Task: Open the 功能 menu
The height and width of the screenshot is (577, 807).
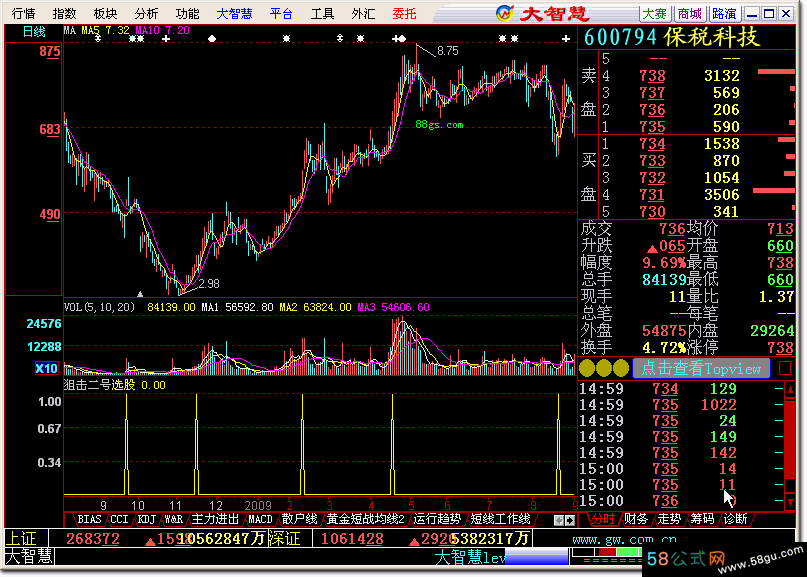Action: [x=187, y=13]
